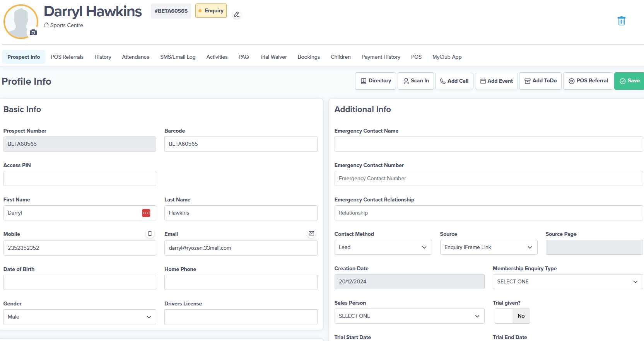Click the camera icon on profile photo
Screen dimensions: 644x341
(x=34, y=32)
